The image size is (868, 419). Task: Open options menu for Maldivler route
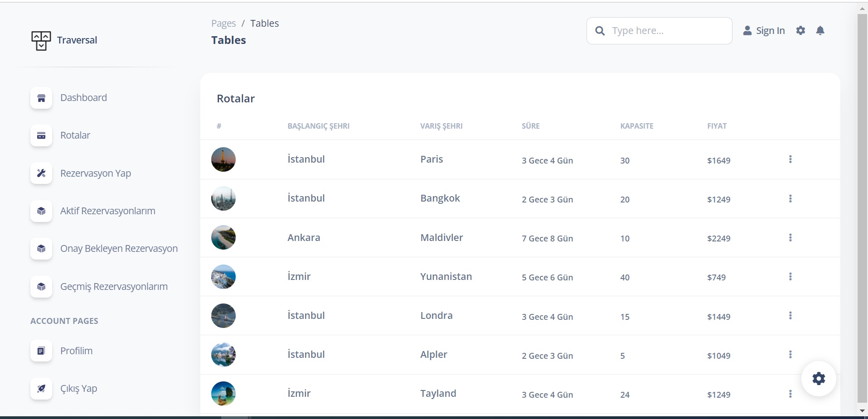[790, 238]
